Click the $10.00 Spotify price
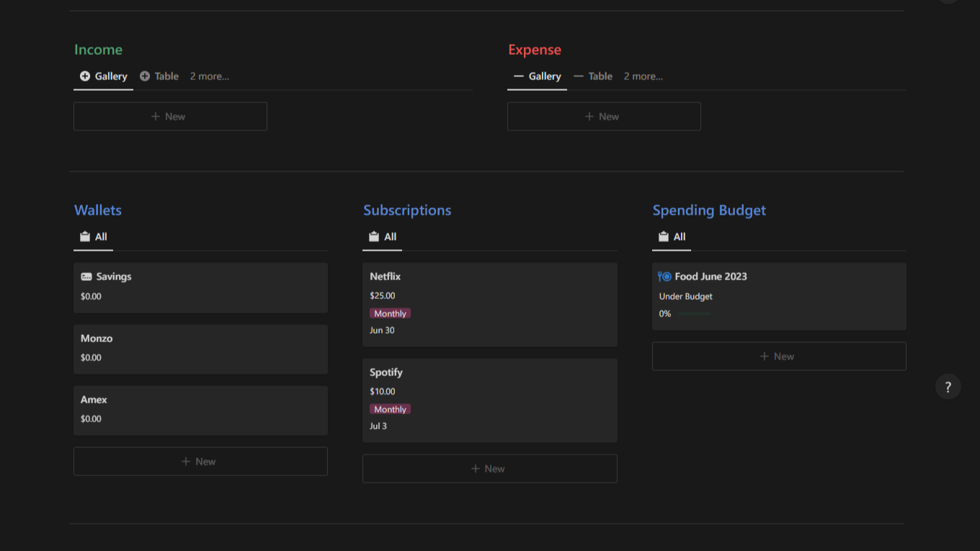The width and height of the screenshot is (980, 551). click(383, 391)
